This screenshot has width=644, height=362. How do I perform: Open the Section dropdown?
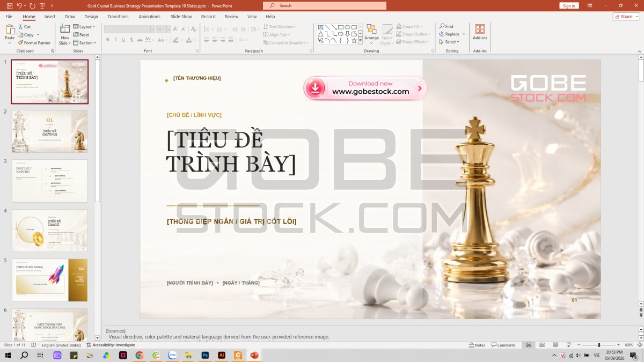[84, 43]
